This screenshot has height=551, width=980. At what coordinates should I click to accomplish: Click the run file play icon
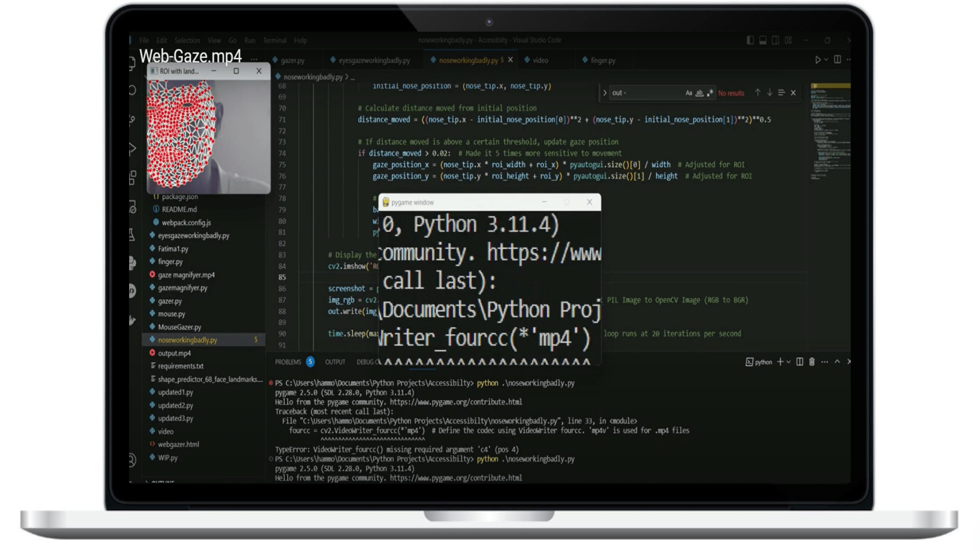(819, 59)
